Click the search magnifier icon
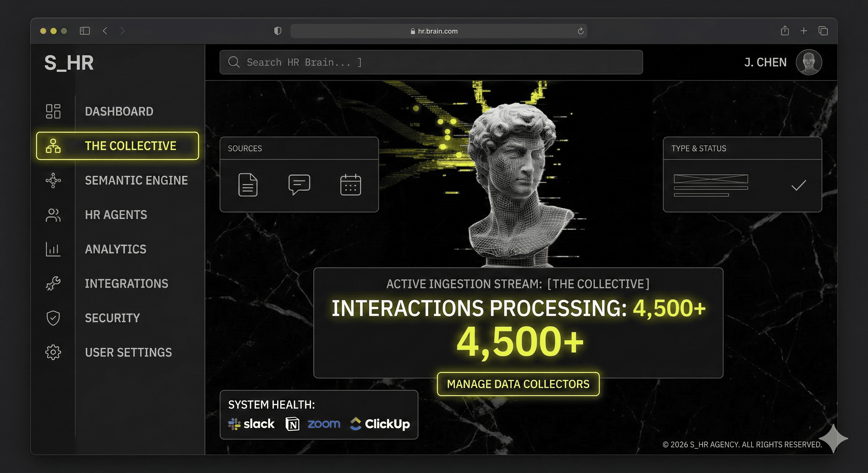The image size is (868, 473). 234,62
